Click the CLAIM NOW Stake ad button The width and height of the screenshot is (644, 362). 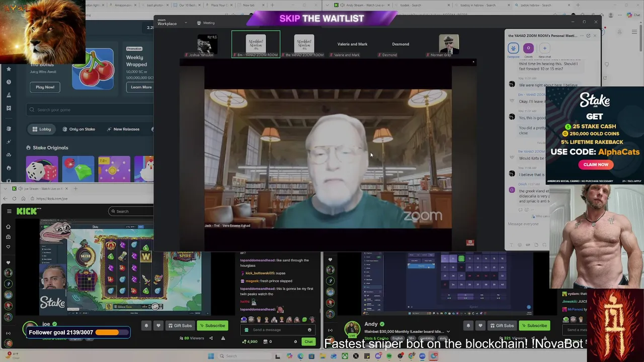coord(596,164)
